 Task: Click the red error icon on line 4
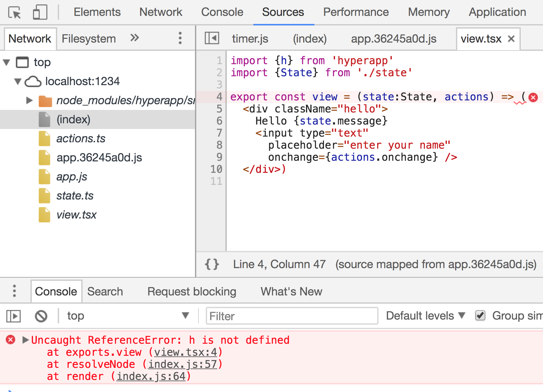(533, 98)
